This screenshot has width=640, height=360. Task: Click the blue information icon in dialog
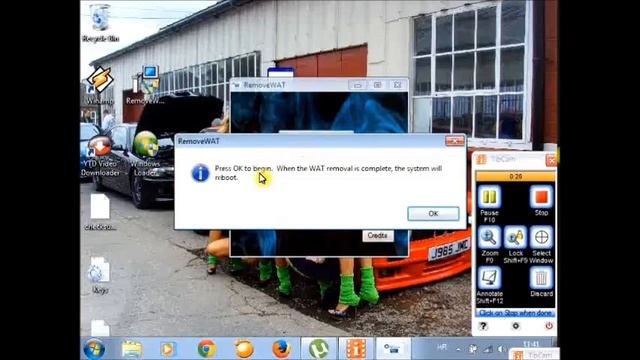tap(200, 173)
